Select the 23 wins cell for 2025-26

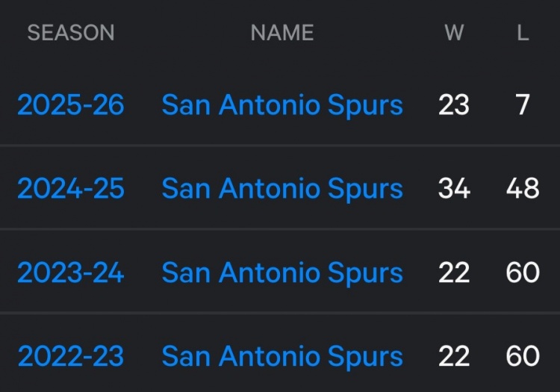point(454,105)
